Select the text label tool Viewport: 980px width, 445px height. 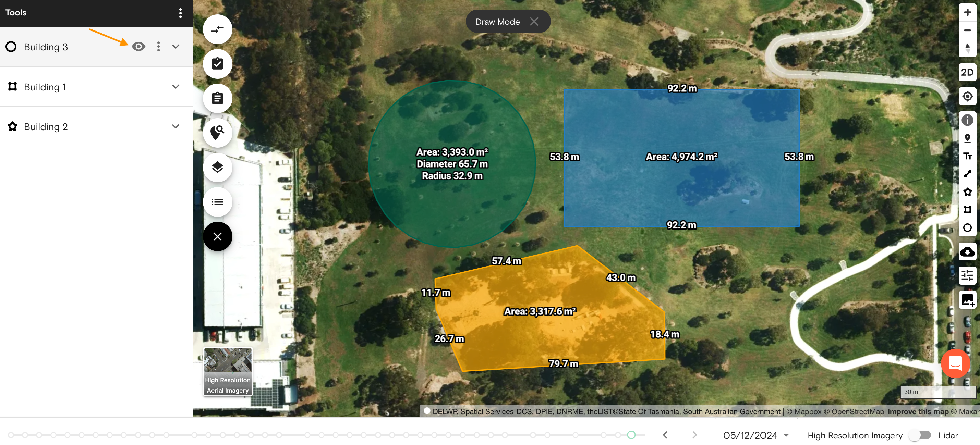tap(967, 156)
